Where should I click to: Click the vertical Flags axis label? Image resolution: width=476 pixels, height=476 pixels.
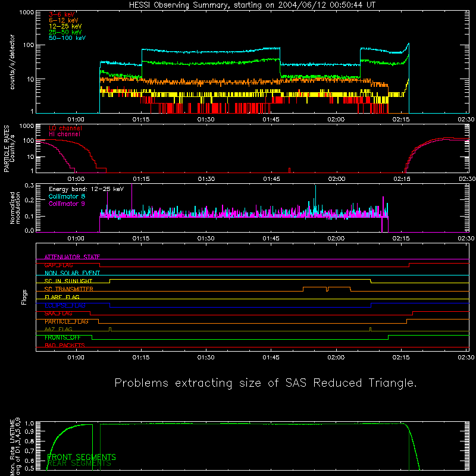click(x=24, y=297)
